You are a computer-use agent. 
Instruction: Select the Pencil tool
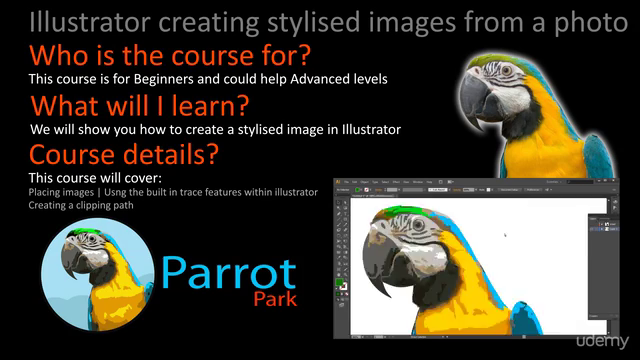[345, 224]
